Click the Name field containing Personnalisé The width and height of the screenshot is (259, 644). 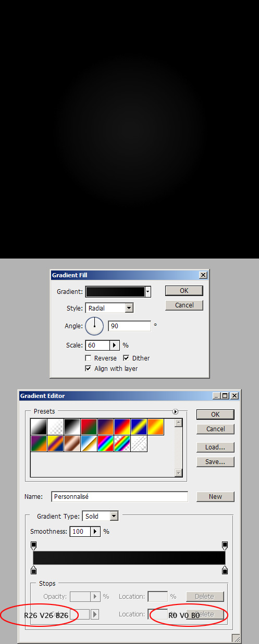tap(120, 497)
